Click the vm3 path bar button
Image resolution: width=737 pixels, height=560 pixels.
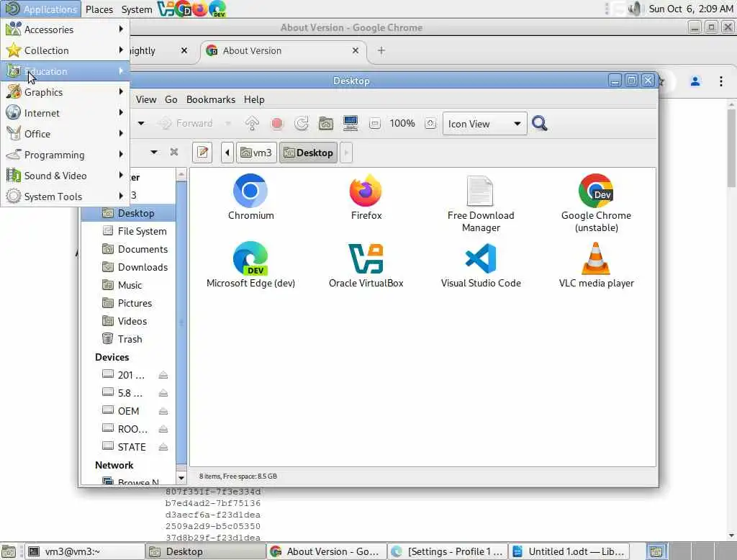pyautogui.click(x=256, y=153)
